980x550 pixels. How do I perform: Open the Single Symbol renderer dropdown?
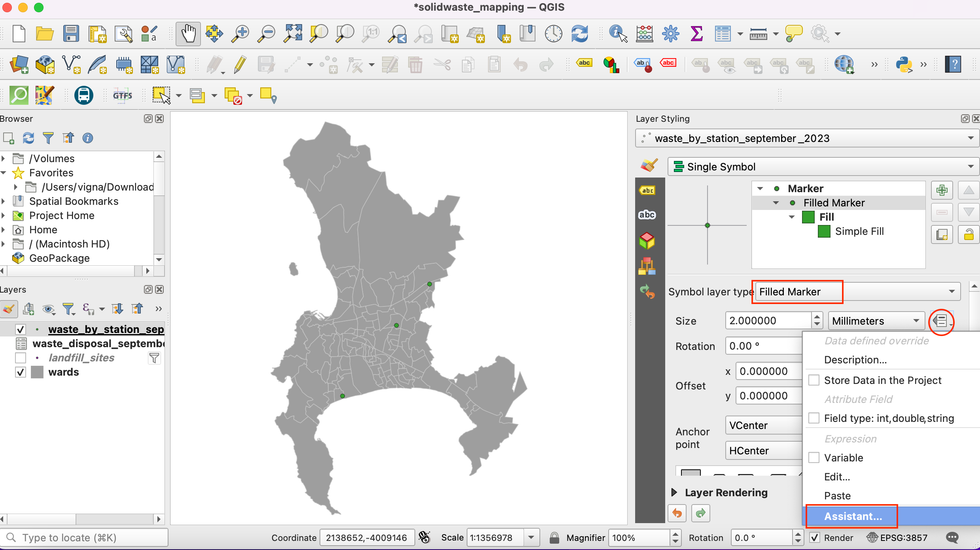pos(823,167)
